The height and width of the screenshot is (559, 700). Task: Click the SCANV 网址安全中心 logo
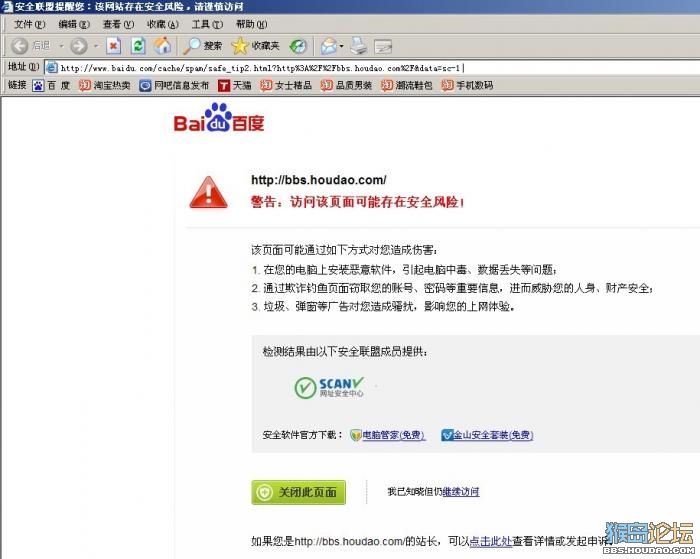pyautogui.click(x=329, y=388)
